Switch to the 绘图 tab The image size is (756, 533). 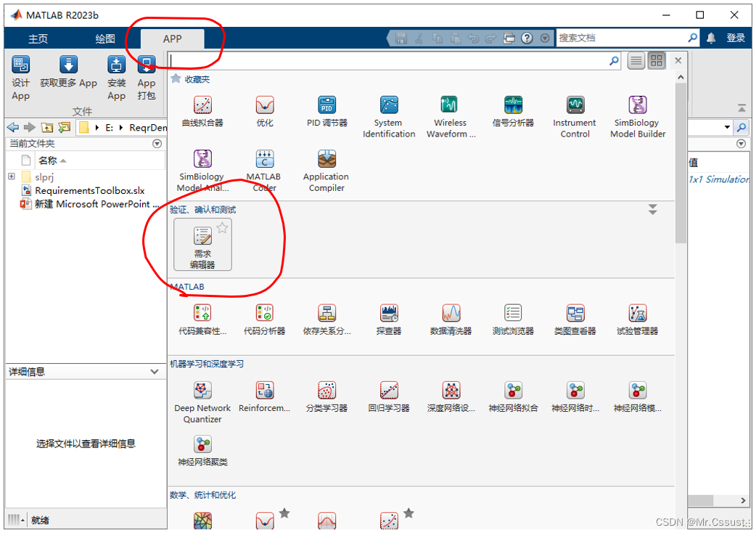(105, 38)
